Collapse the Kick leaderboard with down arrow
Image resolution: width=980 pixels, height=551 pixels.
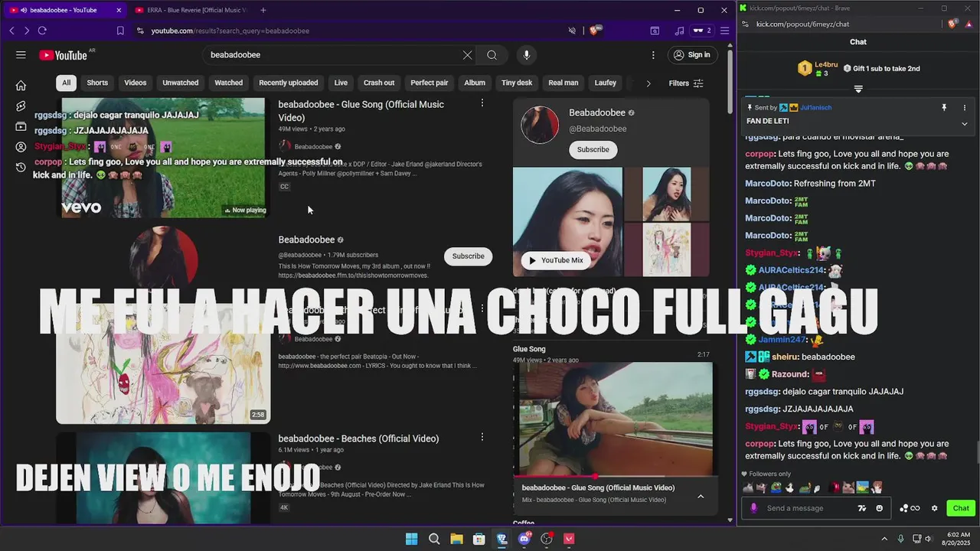click(858, 90)
